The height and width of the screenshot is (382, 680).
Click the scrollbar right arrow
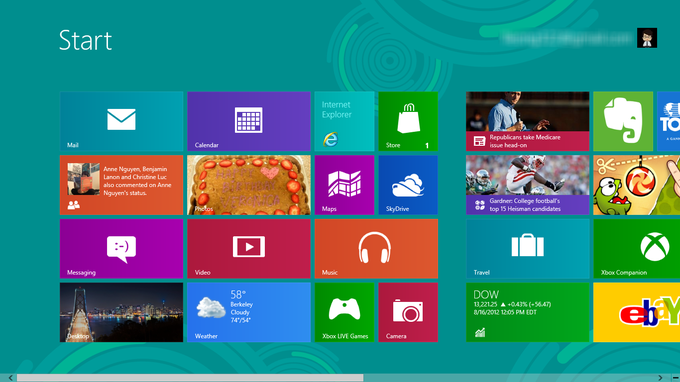660,378
